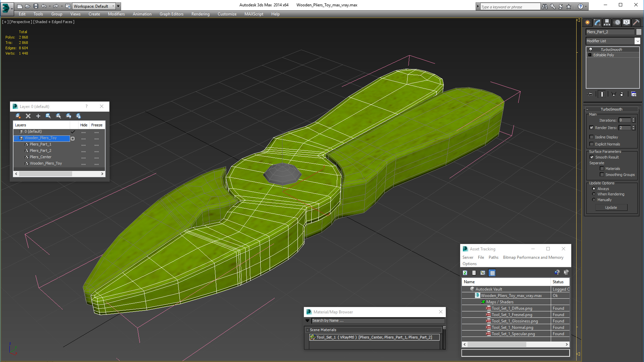The image size is (644, 362).
Task: Open the Modifiers menu in the menu bar
Action: (x=116, y=14)
